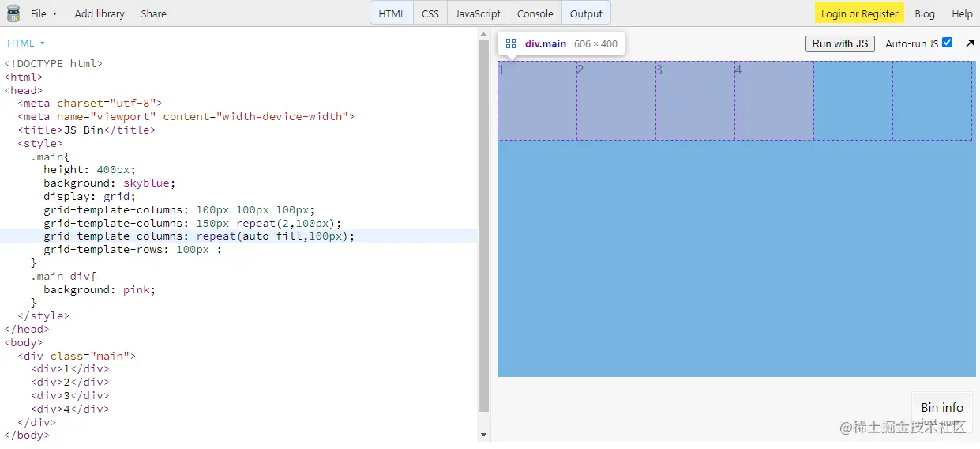Click the grid icon in div.main tooltip
This screenshot has width=980, height=449.
click(511, 43)
